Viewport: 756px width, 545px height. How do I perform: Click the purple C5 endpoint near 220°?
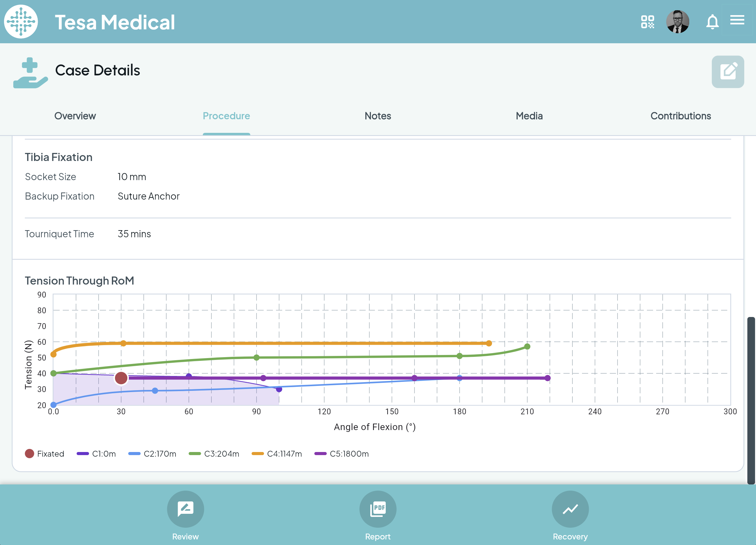[547, 378]
